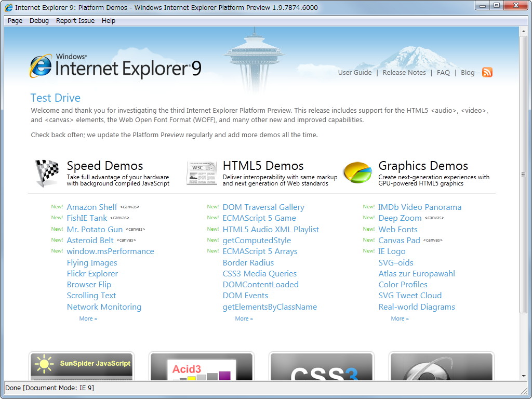The height and width of the screenshot is (399, 532).
Task: Click the Acid3 thumbnail
Action: coord(201,367)
